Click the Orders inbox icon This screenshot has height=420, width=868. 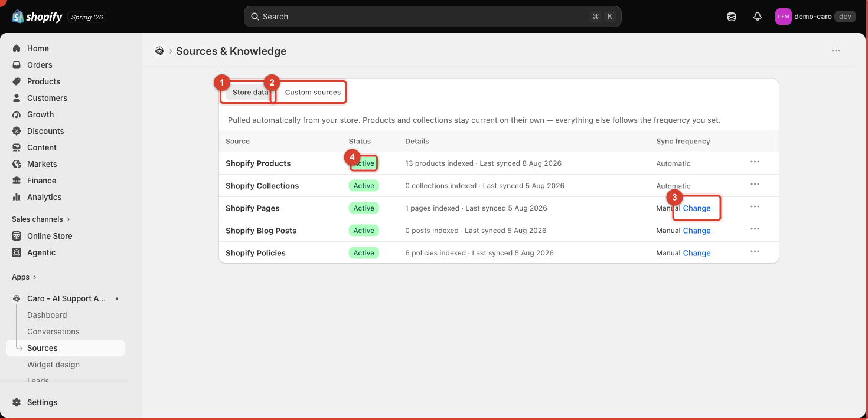click(17, 65)
